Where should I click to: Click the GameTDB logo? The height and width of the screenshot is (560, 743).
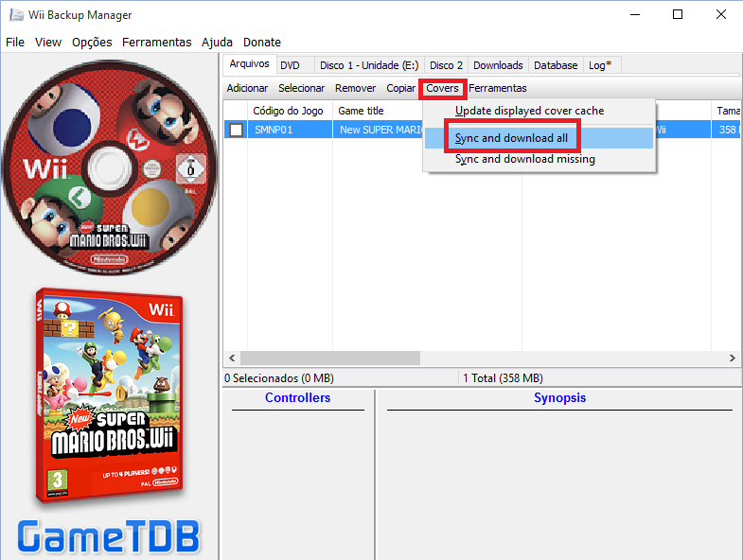pyautogui.click(x=110, y=535)
